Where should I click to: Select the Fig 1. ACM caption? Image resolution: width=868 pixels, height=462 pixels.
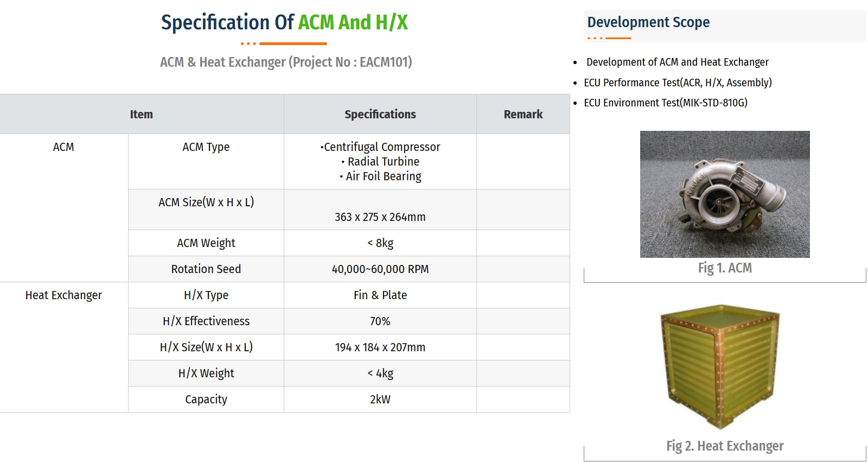[725, 268]
